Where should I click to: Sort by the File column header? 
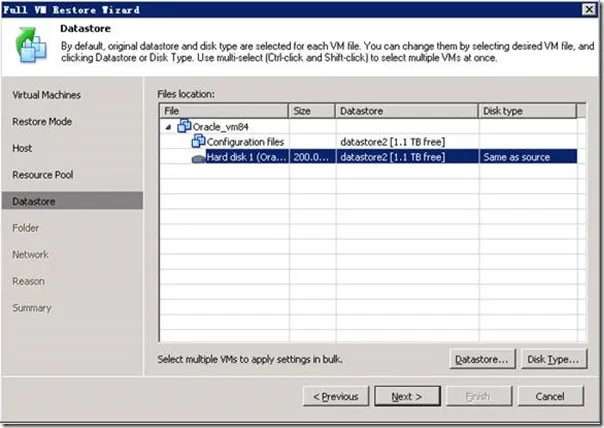(x=224, y=111)
